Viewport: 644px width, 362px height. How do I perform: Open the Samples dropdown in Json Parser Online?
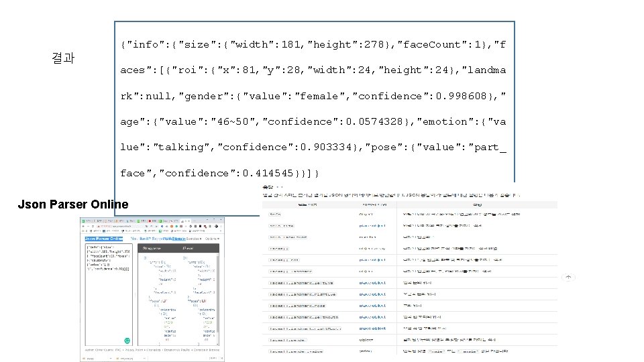click(x=194, y=239)
